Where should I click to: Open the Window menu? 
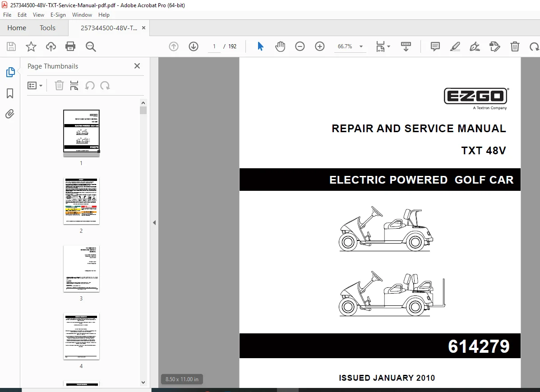pyautogui.click(x=82, y=15)
